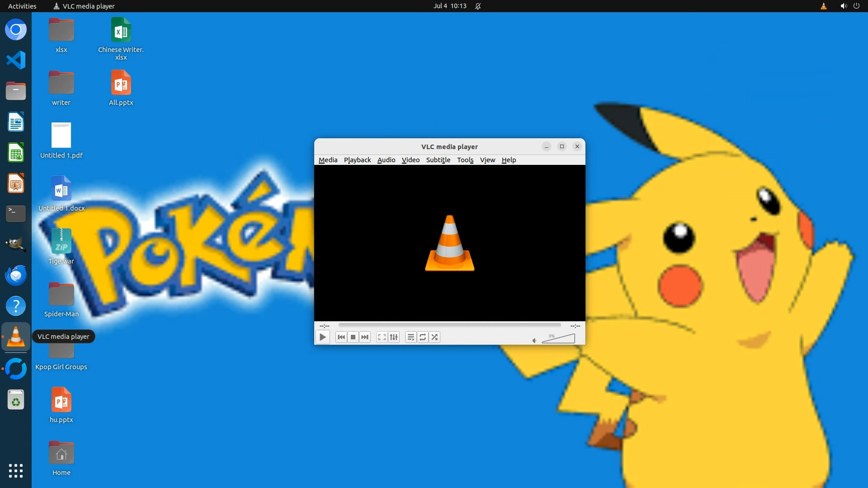Viewport: 868px width, 488px height.
Task: Click the Stop playback button
Action: coord(353,337)
